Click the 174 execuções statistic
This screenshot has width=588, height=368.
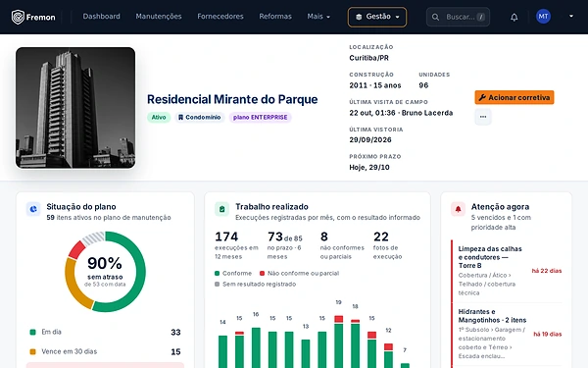point(236,245)
